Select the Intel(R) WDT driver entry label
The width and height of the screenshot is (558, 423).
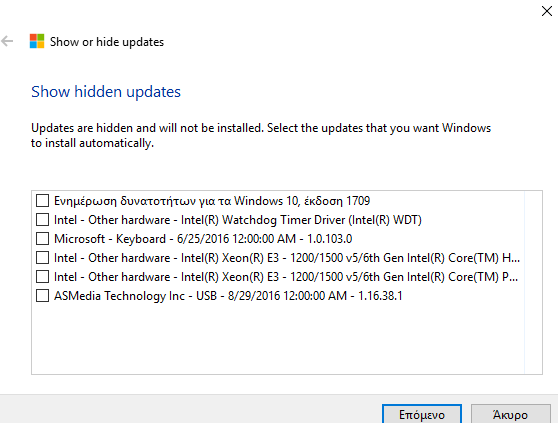(238, 220)
